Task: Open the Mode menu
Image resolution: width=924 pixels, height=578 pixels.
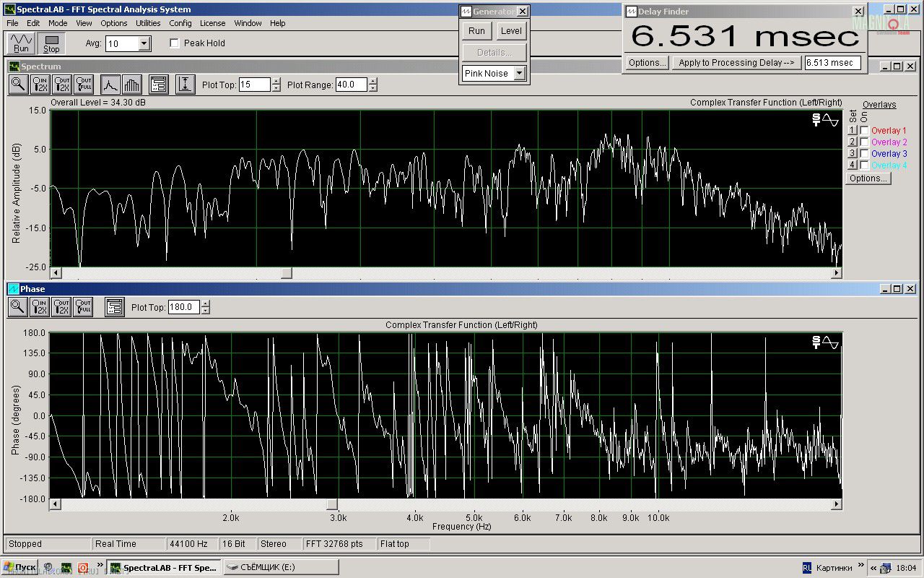Action: 58,23
